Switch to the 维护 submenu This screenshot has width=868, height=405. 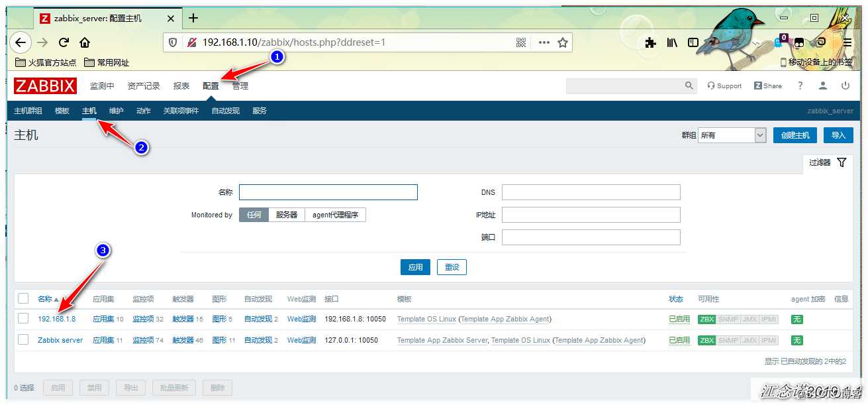pos(117,111)
